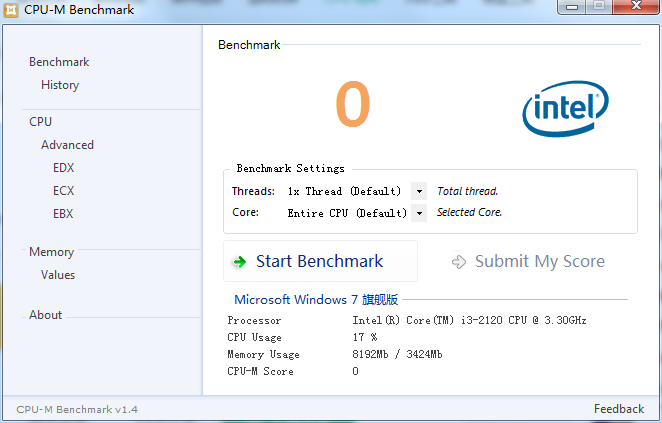Image resolution: width=662 pixels, height=423 pixels.
Task: Open the Threads dropdown arrow
Action: point(419,191)
